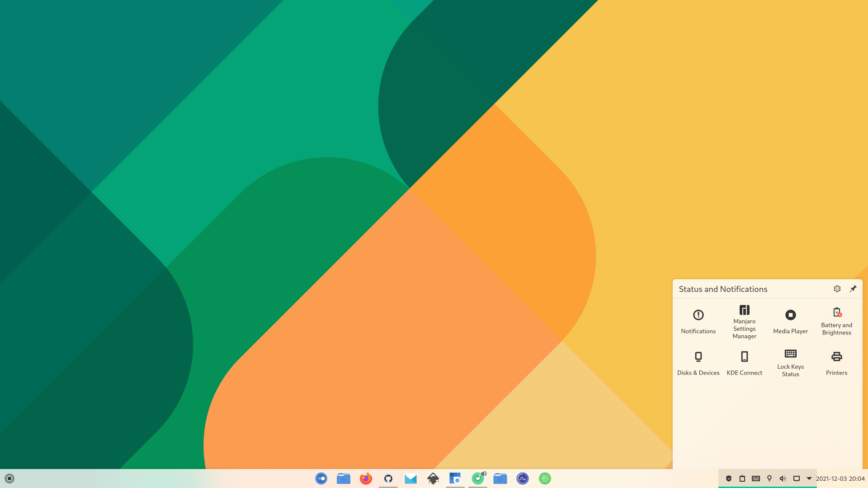This screenshot has width=868, height=488.
Task: Open the blue squares app in taskbar
Action: [x=455, y=479]
